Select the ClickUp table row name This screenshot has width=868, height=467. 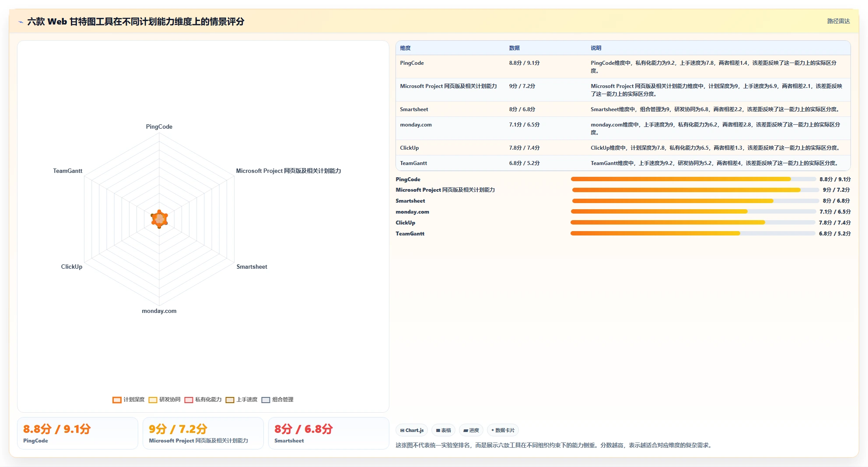coord(409,148)
